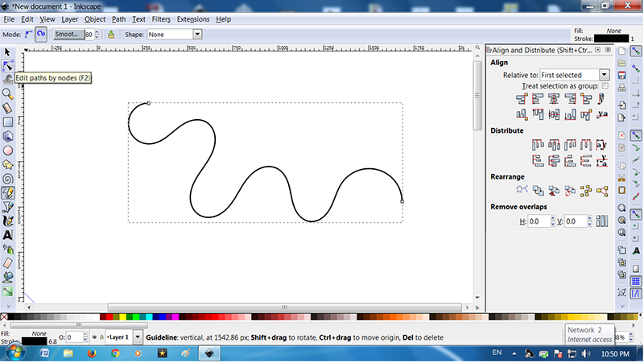Open the Filters menu
644x363 pixels.
[x=161, y=19]
